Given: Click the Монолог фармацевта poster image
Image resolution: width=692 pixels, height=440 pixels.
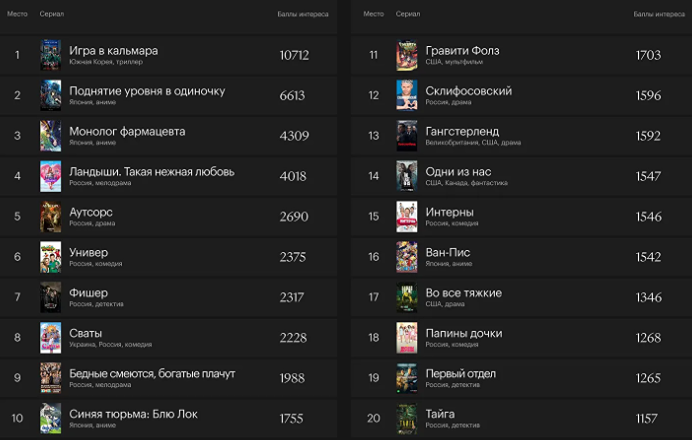Looking at the screenshot, I should tap(51, 135).
